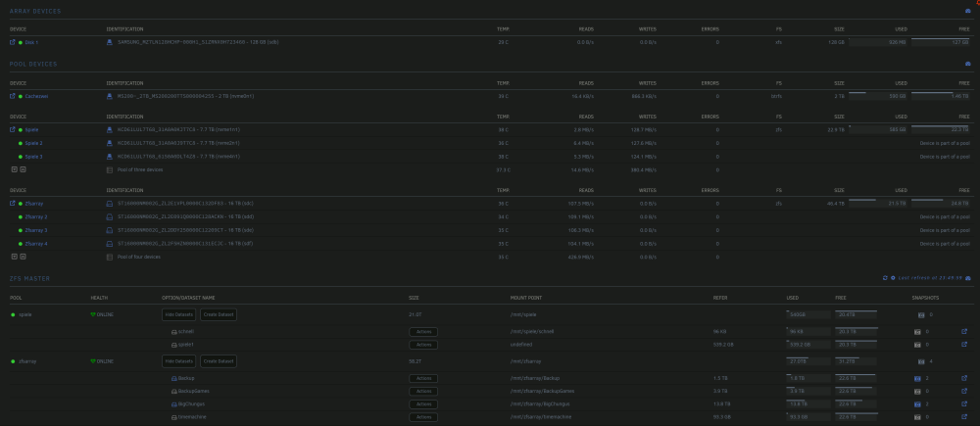The width and height of the screenshot is (980, 426).
Task: Collapse device list under Pool of four devices
Action: coord(23,257)
